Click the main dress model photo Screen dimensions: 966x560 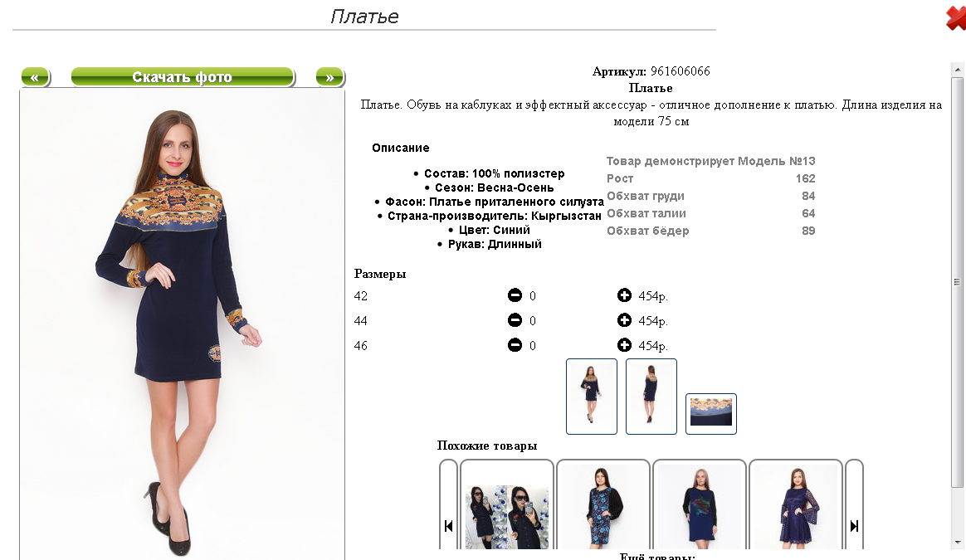click(183, 324)
